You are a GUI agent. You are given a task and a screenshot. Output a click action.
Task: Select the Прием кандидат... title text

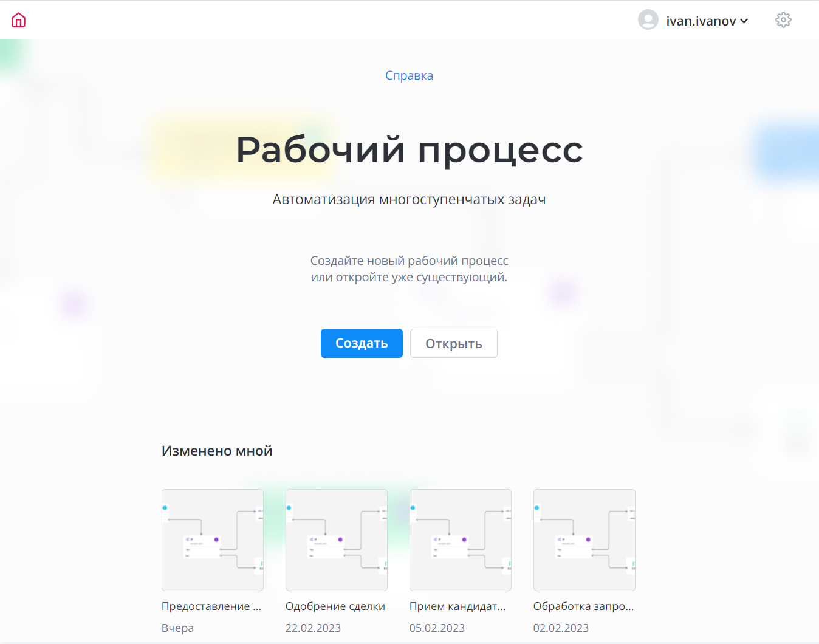pyautogui.click(x=457, y=606)
